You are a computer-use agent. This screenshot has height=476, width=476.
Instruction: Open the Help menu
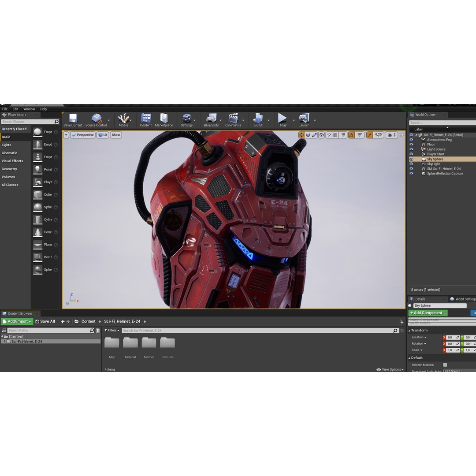[x=43, y=109]
